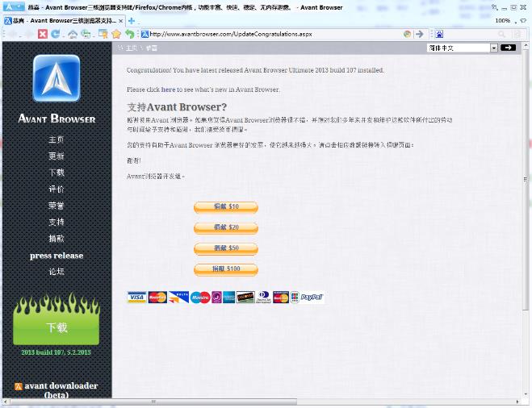The height and width of the screenshot is (408, 532).
Task: Open the 简体中文 language dropdown
Action: point(462,48)
